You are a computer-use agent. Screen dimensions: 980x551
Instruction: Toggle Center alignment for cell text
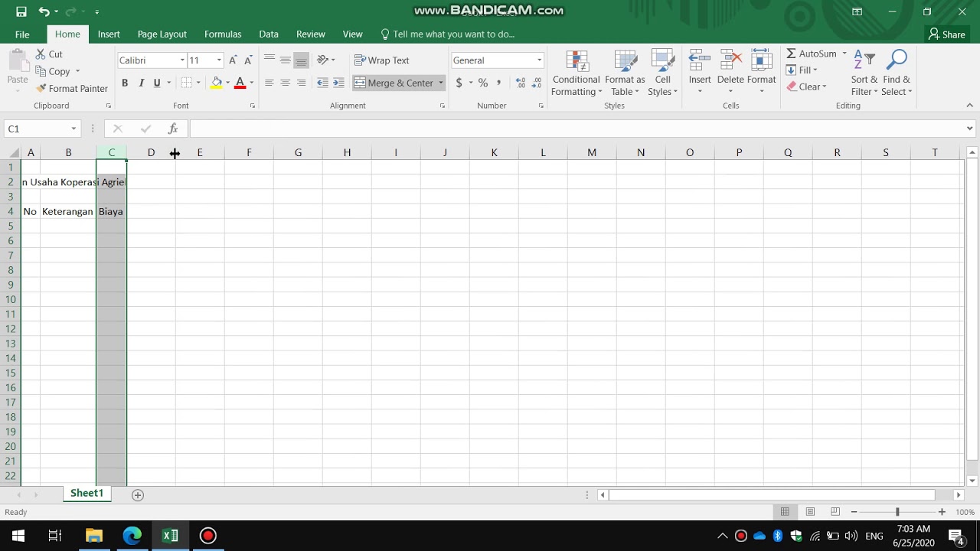(x=285, y=83)
